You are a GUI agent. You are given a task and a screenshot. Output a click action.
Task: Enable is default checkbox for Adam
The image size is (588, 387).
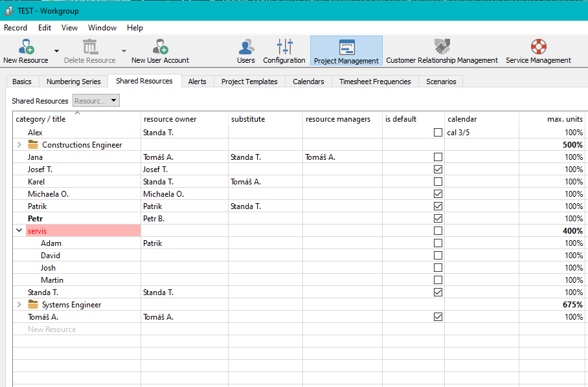[x=438, y=243]
